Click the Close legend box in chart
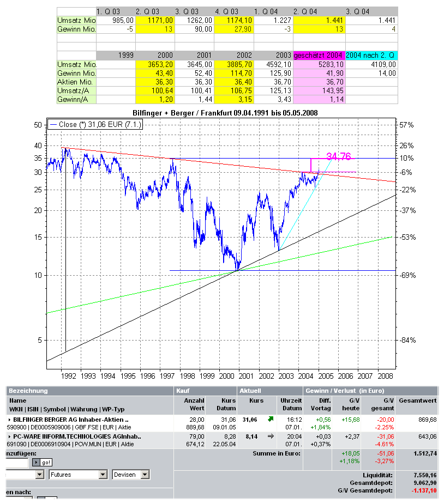Screen dimensions: 444x504 (x=95, y=124)
